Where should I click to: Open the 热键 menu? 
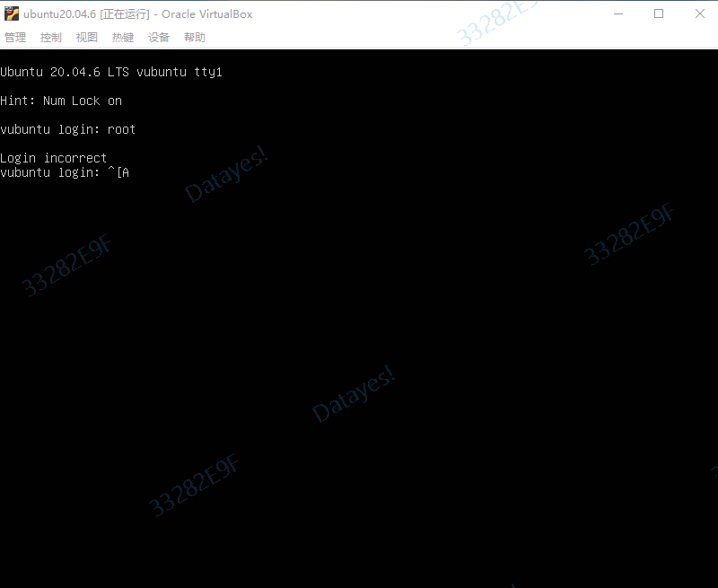[123, 38]
